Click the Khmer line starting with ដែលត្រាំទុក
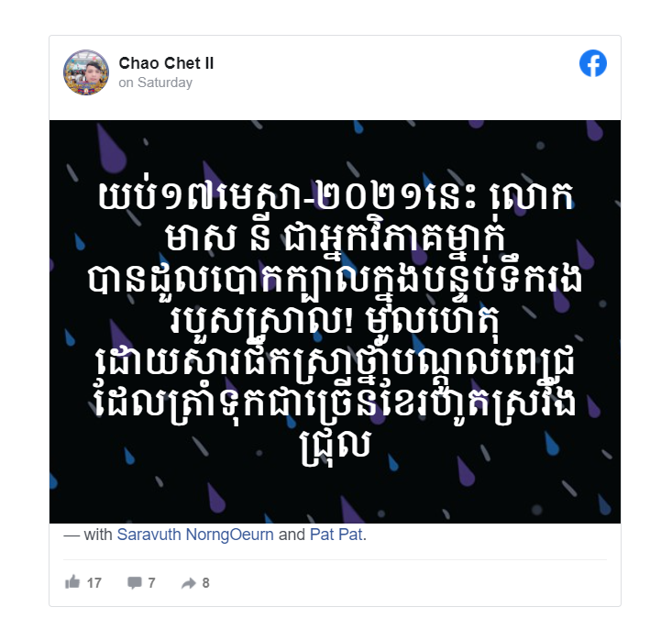Screen dimensions: 672x640 (x=336, y=404)
